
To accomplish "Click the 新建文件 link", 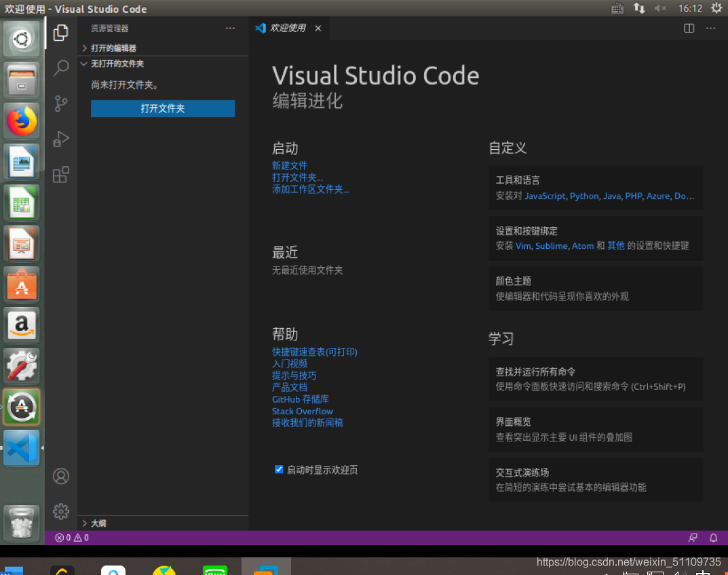I will (289, 165).
